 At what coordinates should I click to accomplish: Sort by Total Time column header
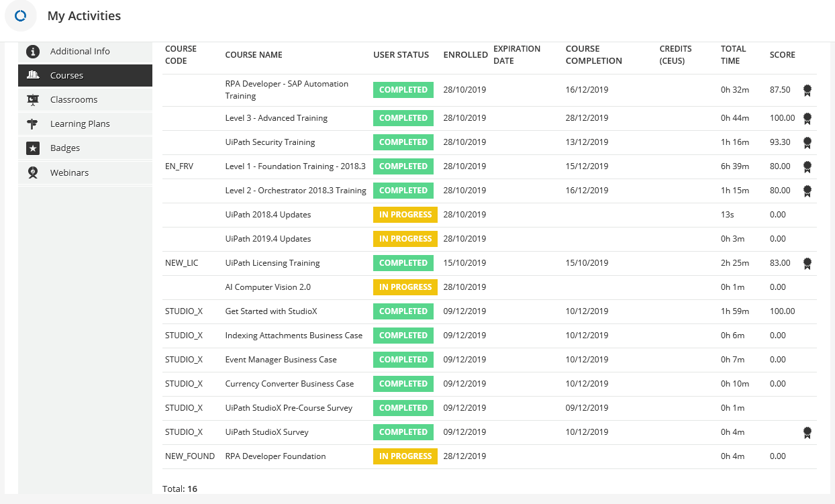pyautogui.click(x=734, y=54)
